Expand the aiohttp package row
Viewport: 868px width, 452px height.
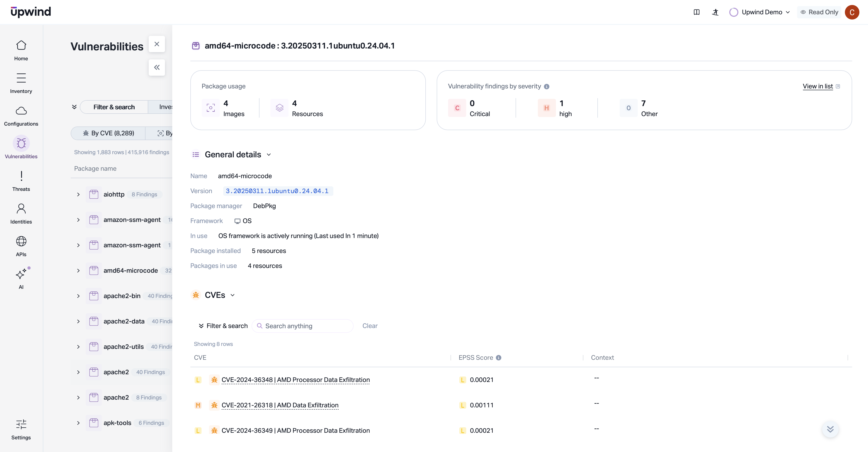click(78, 194)
